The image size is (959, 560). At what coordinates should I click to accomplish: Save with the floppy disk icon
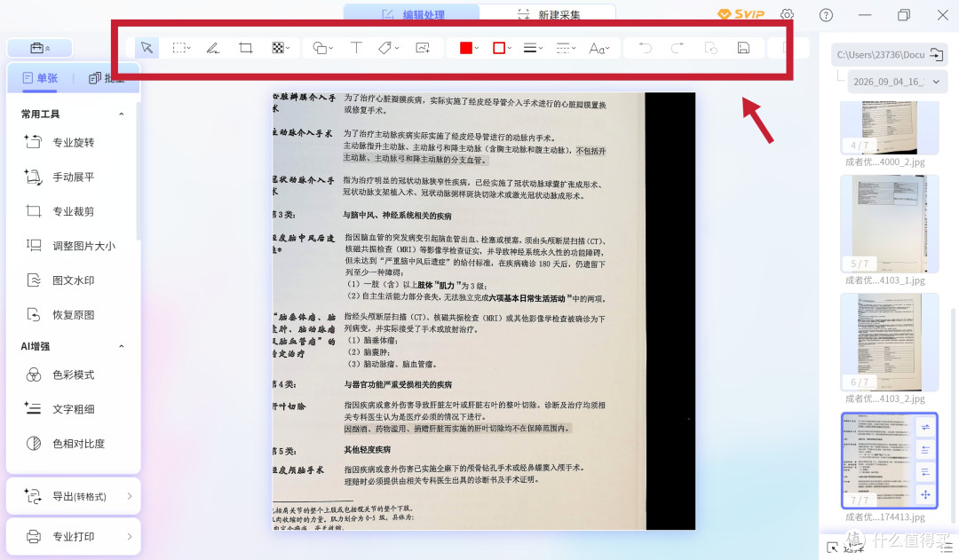pos(743,48)
